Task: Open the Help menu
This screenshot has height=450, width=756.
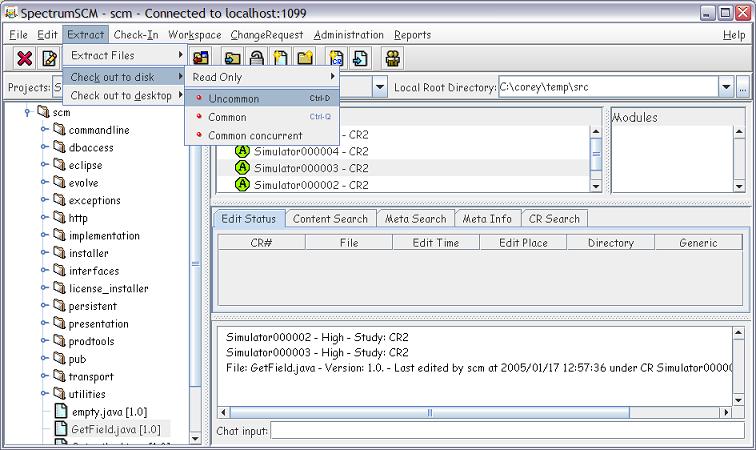Action: pyautogui.click(x=734, y=35)
